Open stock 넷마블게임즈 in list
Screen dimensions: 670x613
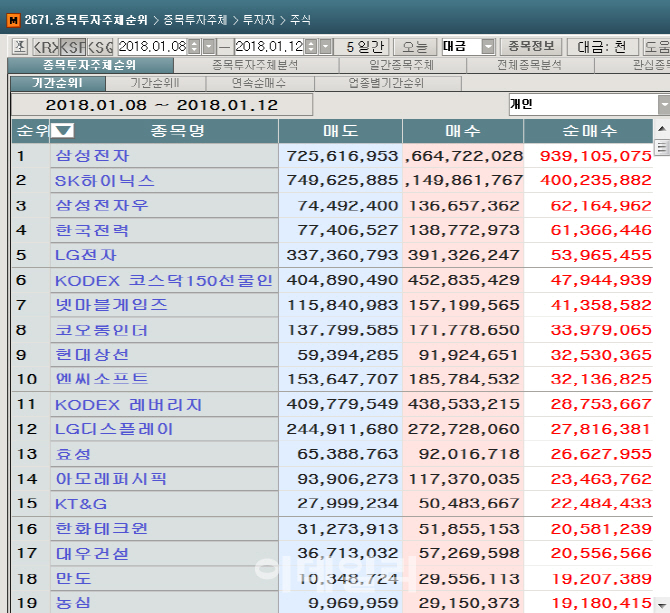[x=112, y=305]
